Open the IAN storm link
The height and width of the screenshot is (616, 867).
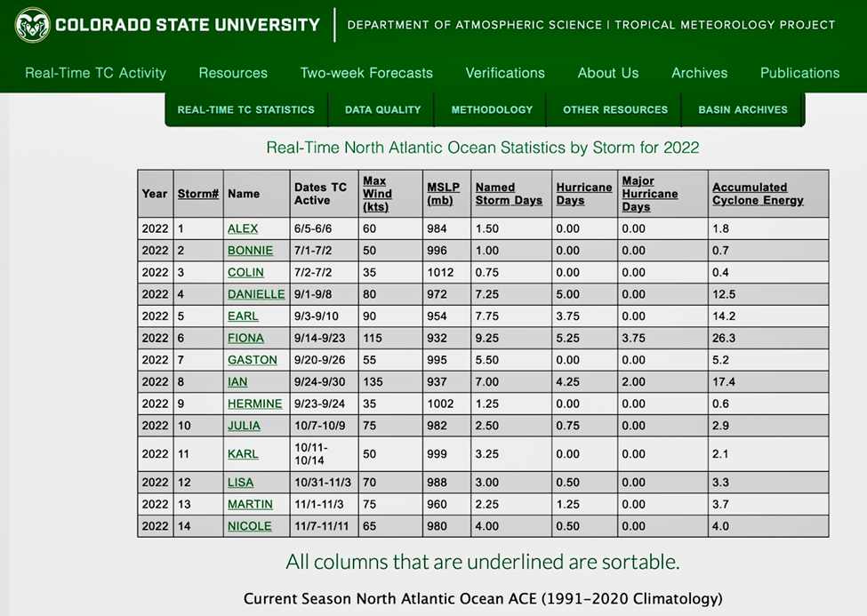(237, 381)
